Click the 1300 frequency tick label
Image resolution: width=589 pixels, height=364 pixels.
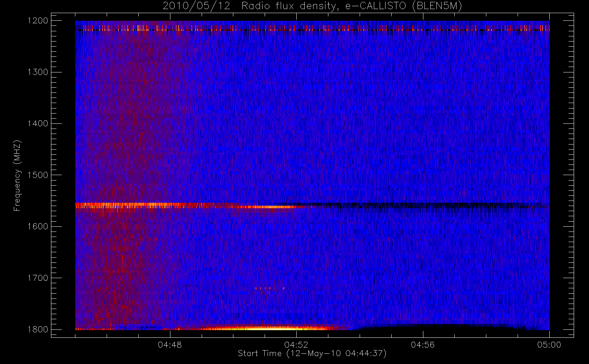(x=38, y=72)
